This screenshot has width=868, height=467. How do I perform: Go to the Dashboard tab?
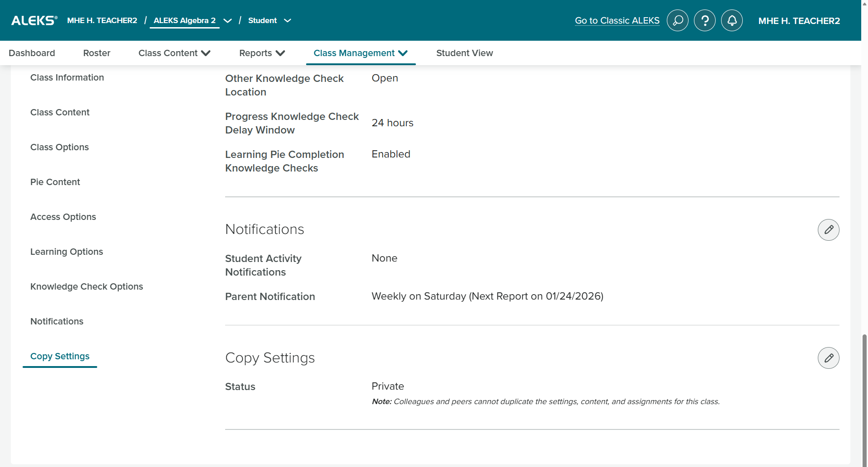point(32,53)
